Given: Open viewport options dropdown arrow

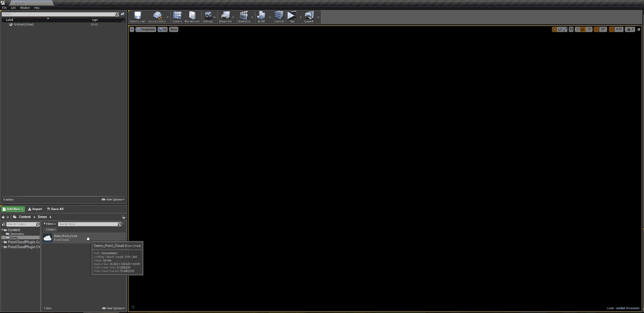Looking at the screenshot, I should click(132, 29).
